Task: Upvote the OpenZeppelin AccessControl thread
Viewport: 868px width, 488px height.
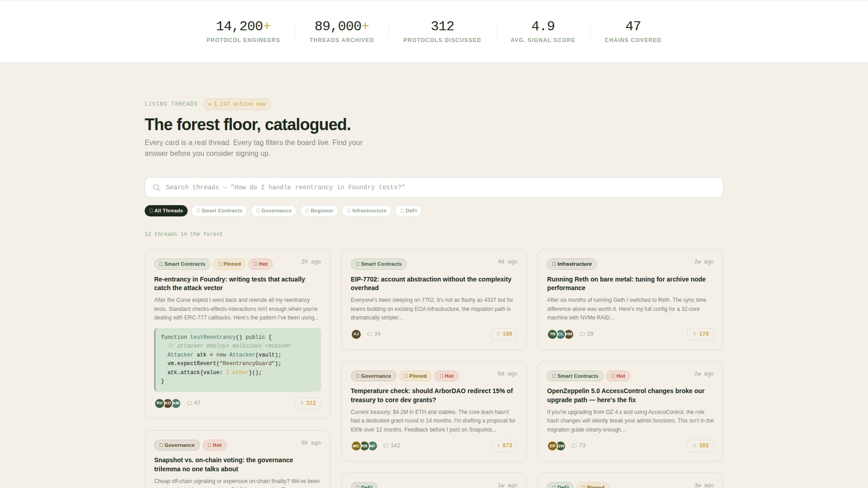Action: tap(700, 446)
